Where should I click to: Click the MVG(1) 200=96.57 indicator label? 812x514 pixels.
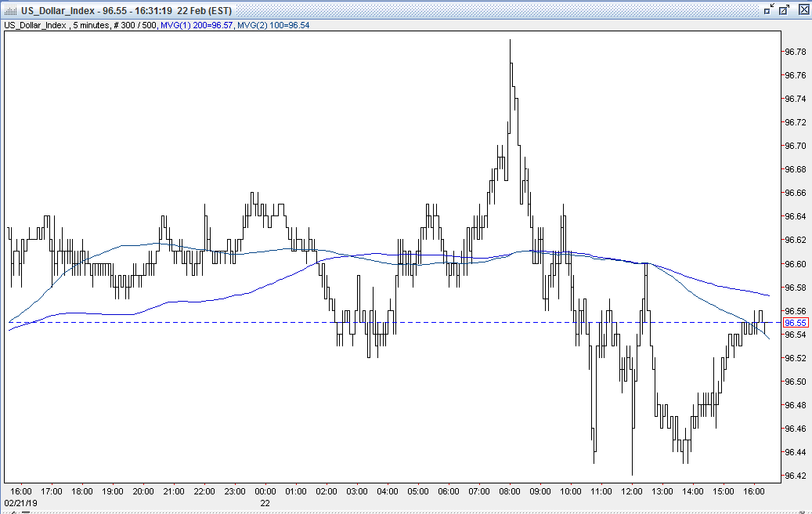pyautogui.click(x=197, y=25)
